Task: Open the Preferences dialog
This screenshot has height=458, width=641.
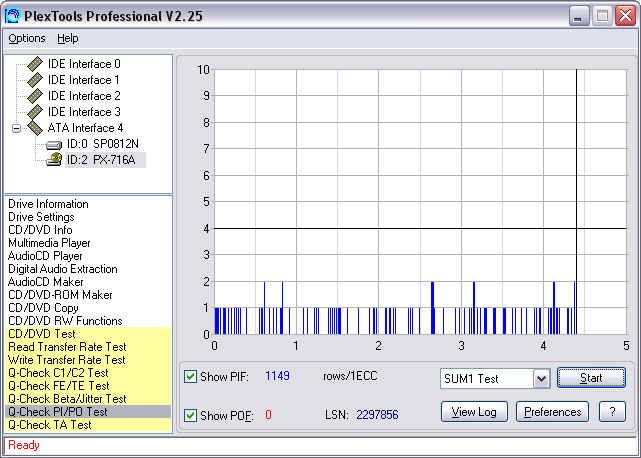Action: click(x=552, y=412)
